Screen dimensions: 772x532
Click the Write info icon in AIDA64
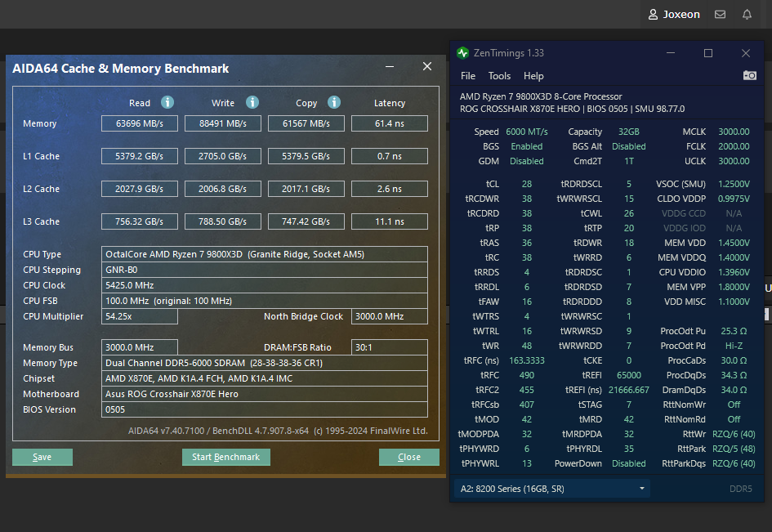252,102
